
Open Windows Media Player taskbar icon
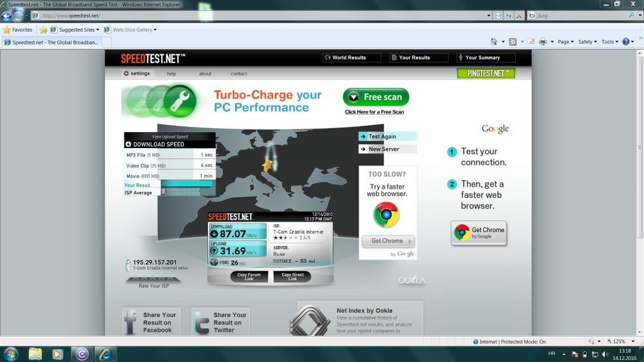[57, 354]
